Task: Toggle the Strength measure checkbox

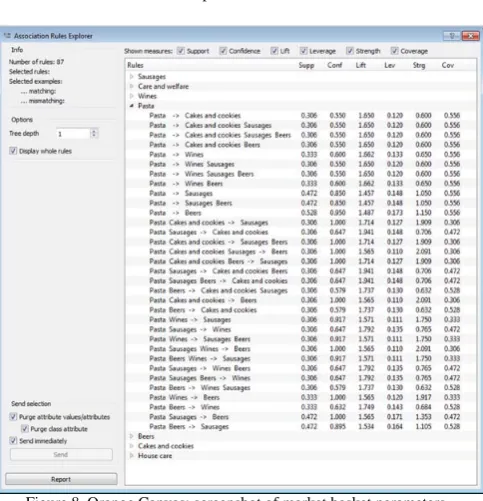Action: (350, 51)
